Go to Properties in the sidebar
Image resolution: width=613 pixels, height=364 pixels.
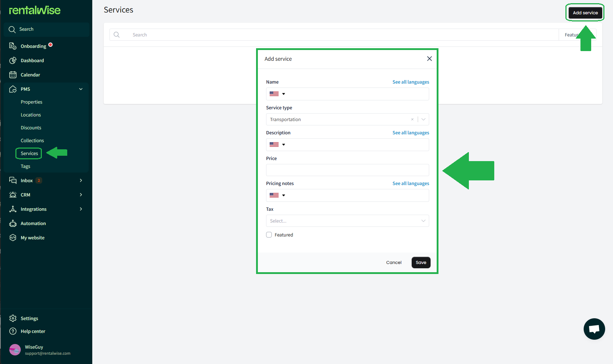point(31,102)
